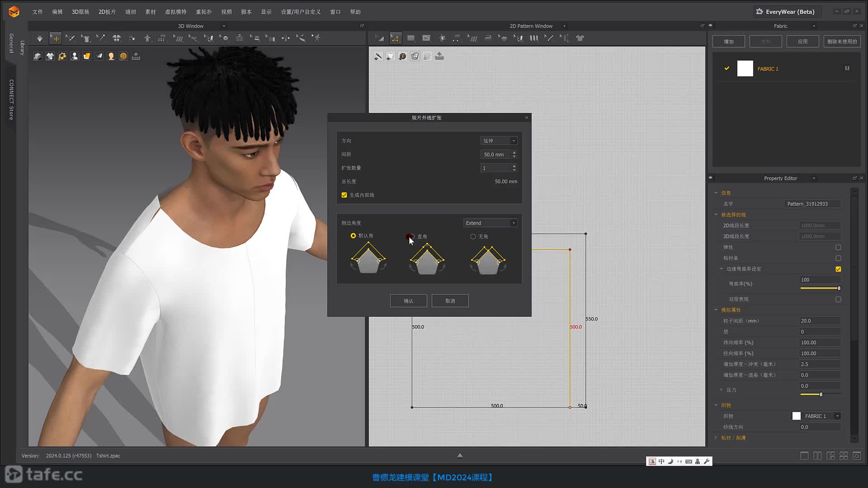The image size is (868, 488).
Task: Click the 增加 button in Fabric panel
Action: tap(729, 42)
